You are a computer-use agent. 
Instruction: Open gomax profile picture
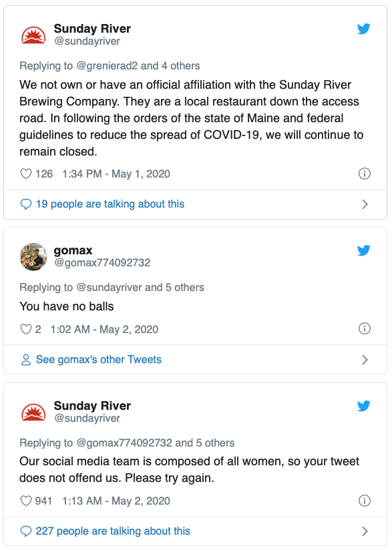click(33, 257)
